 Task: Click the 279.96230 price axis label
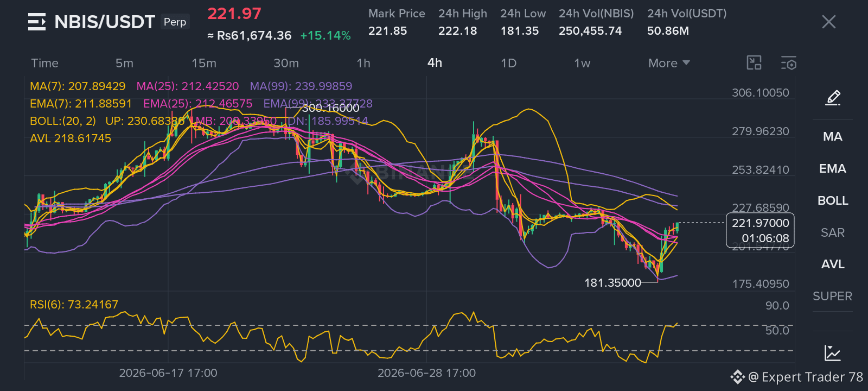pos(761,131)
